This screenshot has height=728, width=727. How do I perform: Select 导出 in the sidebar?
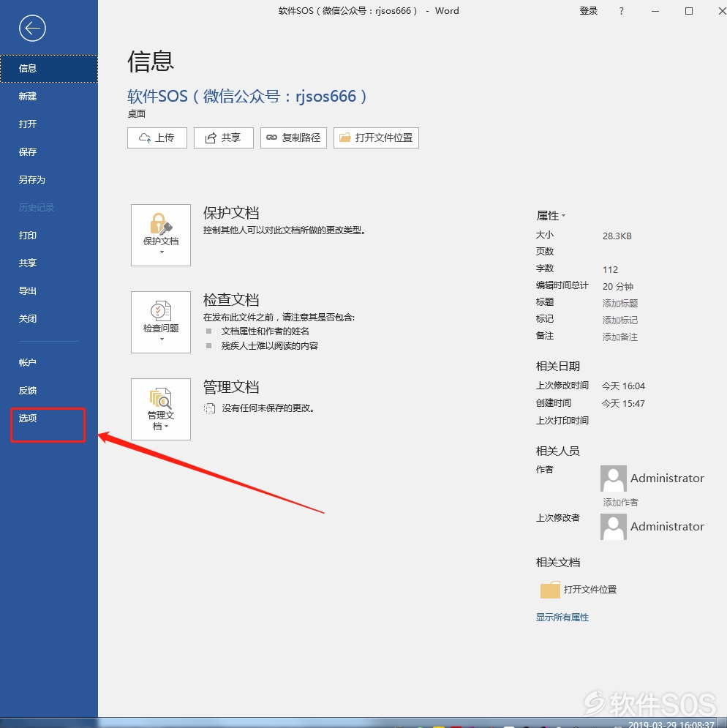click(49, 291)
